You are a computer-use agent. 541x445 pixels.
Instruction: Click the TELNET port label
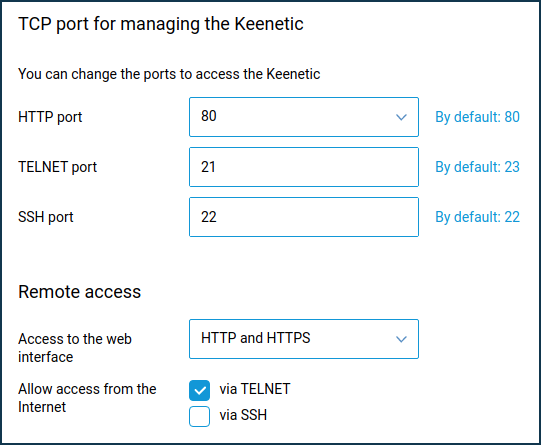[57, 167]
